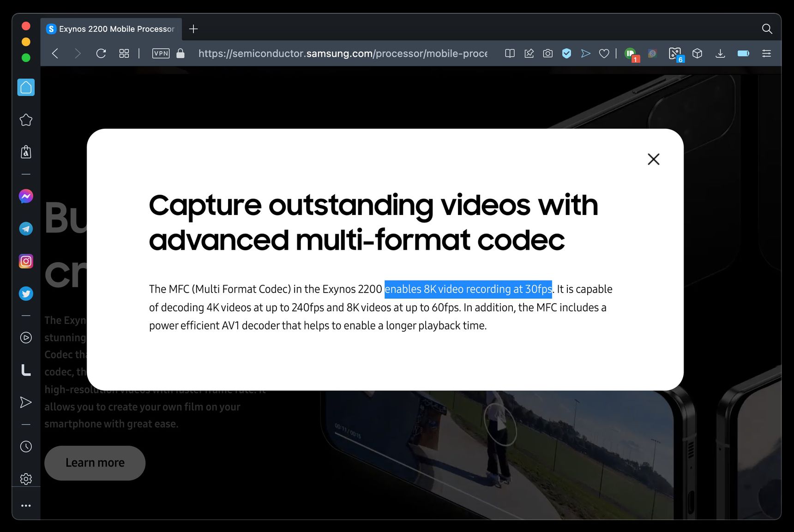This screenshot has width=794, height=532.
Task: Open the downloads panel
Action: pos(720,54)
